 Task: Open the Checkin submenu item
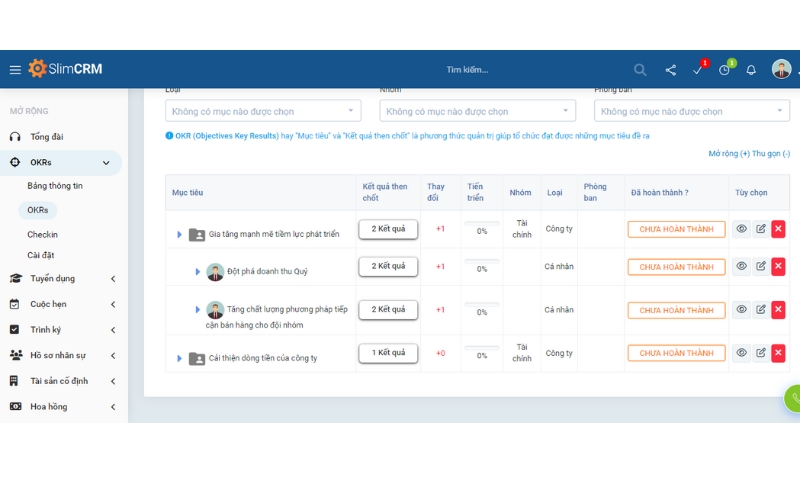42,235
